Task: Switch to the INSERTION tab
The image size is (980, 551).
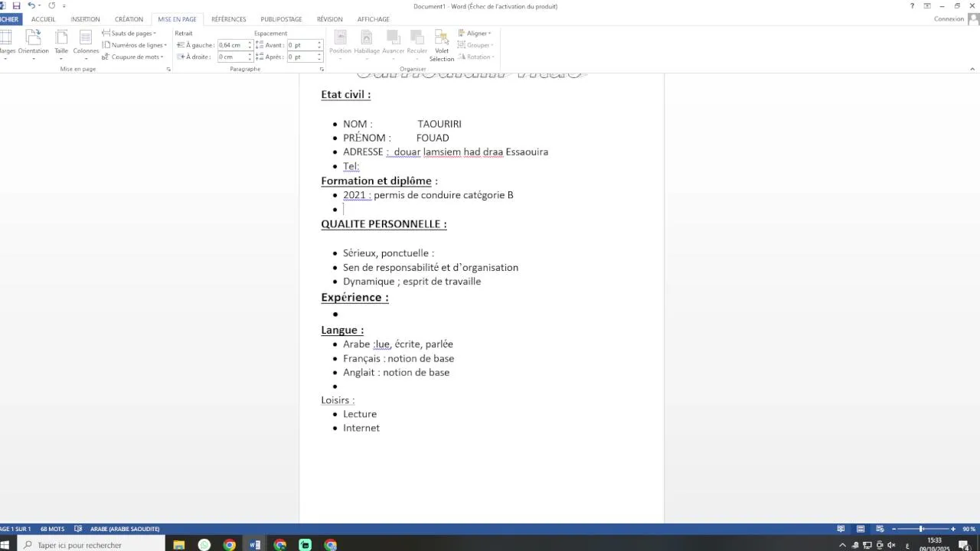Action: point(85,19)
